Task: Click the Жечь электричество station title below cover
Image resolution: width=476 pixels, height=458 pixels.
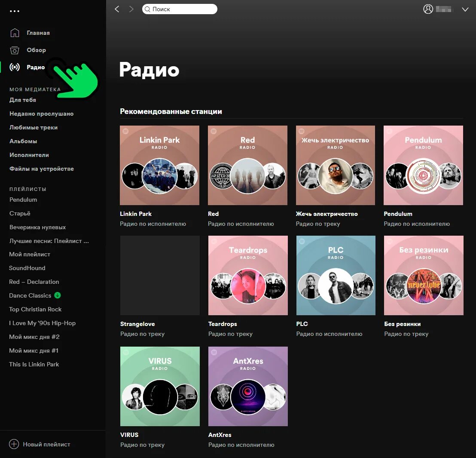Action: pyautogui.click(x=327, y=214)
